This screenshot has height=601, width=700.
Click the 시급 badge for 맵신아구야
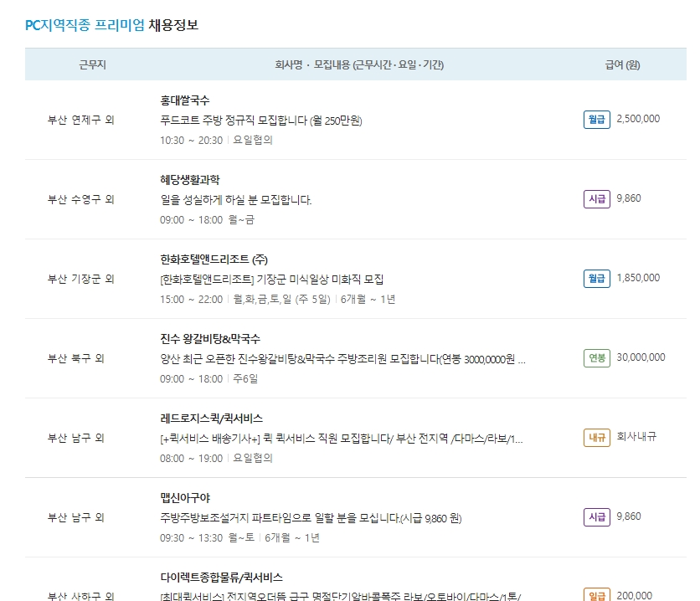click(596, 516)
